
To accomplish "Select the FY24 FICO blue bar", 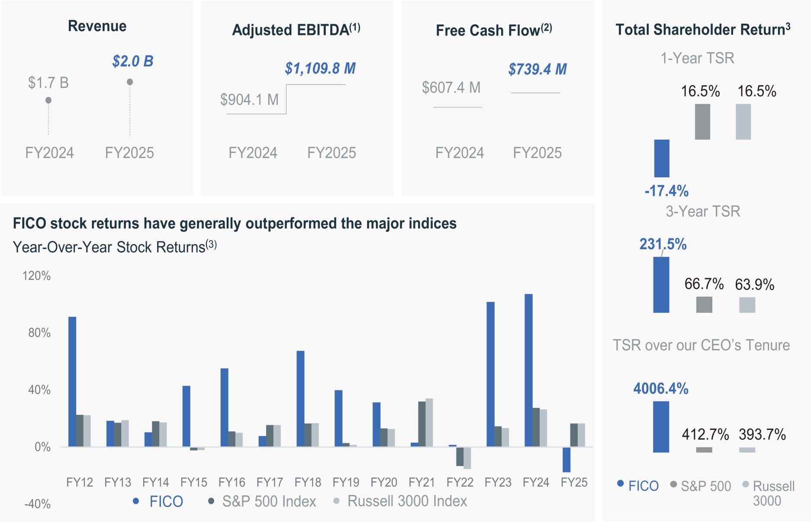I will pyautogui.click(x=528, y=370).
